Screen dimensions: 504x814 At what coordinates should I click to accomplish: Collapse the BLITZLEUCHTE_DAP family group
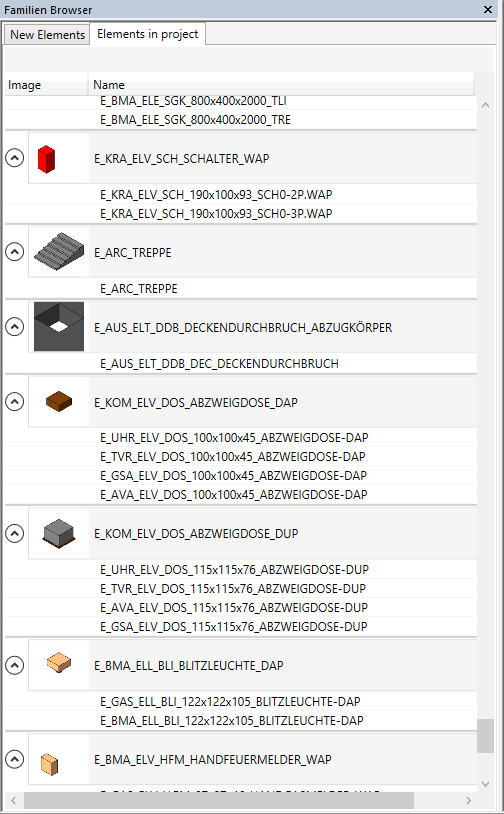pos(15,665)
